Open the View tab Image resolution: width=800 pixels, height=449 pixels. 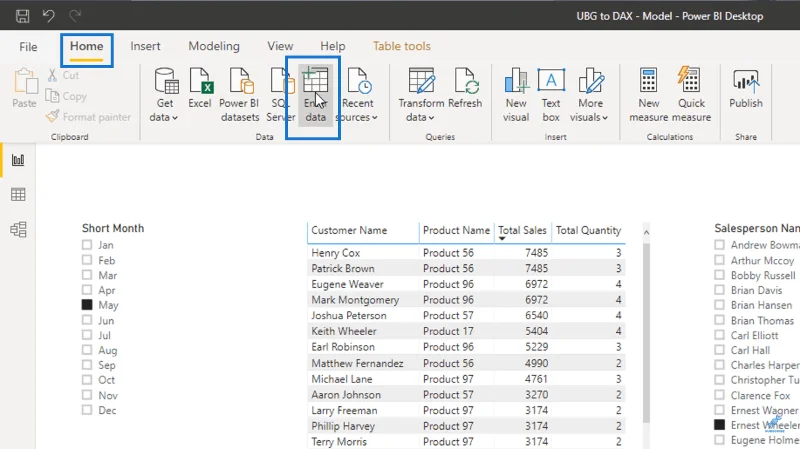click(x=280, y=46)
